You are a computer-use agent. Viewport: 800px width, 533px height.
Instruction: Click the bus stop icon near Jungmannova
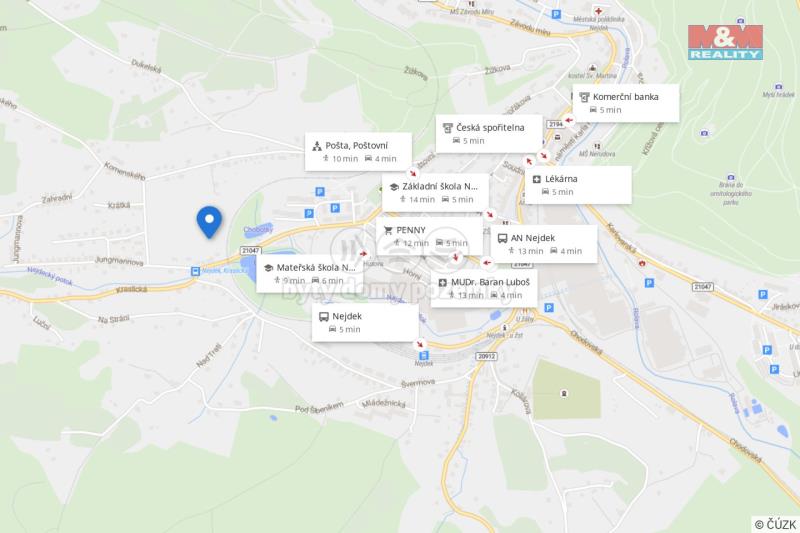[x=195, y=271]
